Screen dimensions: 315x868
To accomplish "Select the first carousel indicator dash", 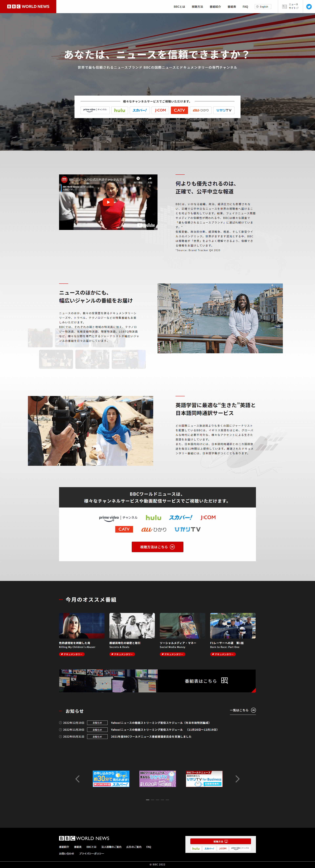I will (147, 800).
